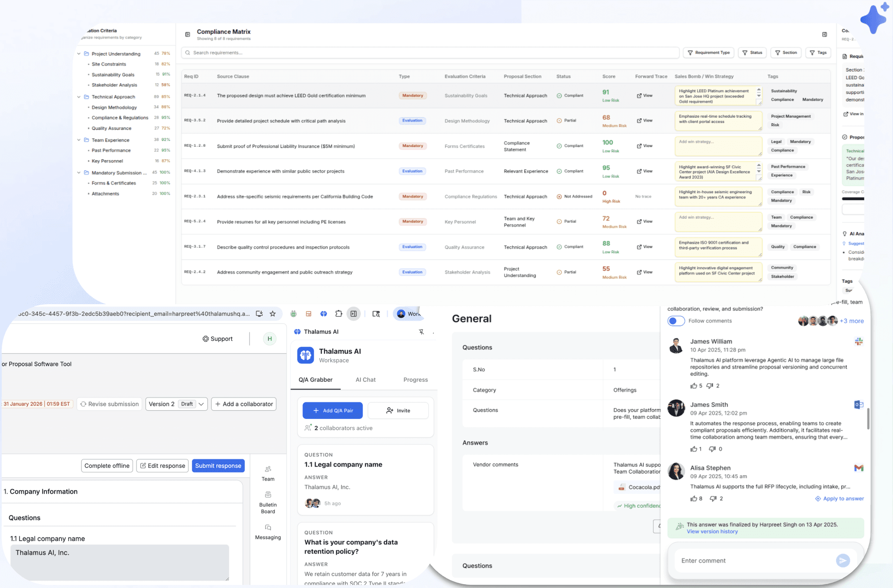Open Bulletin Board from sidebar

click(268, 502)
